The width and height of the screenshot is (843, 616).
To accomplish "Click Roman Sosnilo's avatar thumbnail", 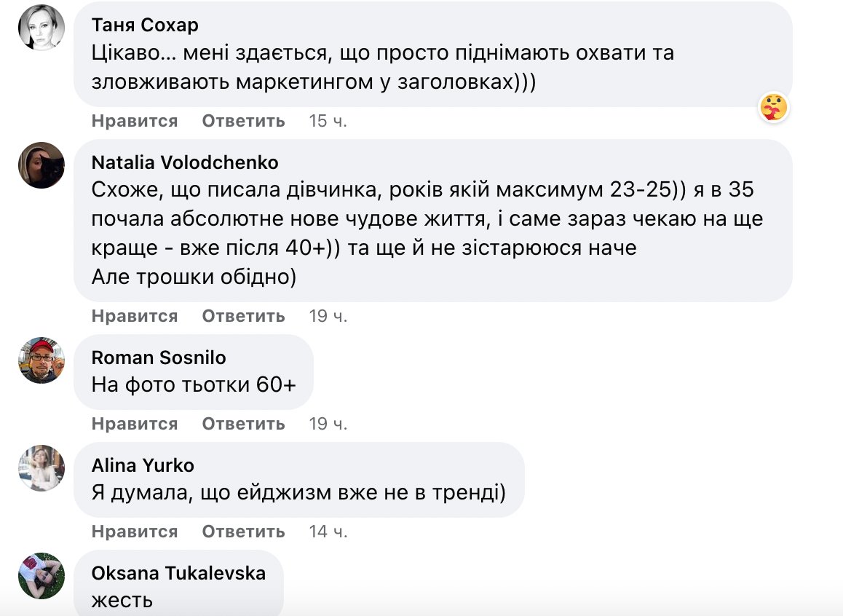I will click(x=41, y=360).
